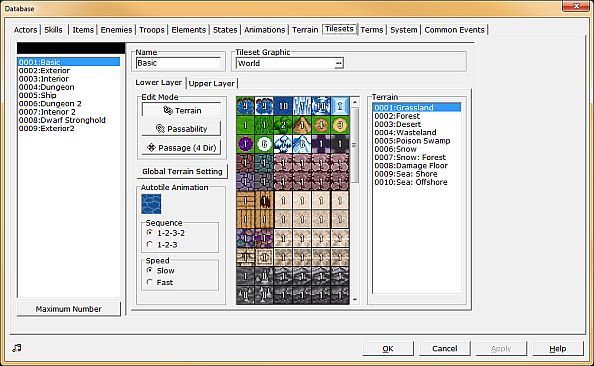Image resolution: width=594 pixels, height=366 pixels.
Task: Select the light blue tile marked 1 in the top row
Action: coord(340,106)
